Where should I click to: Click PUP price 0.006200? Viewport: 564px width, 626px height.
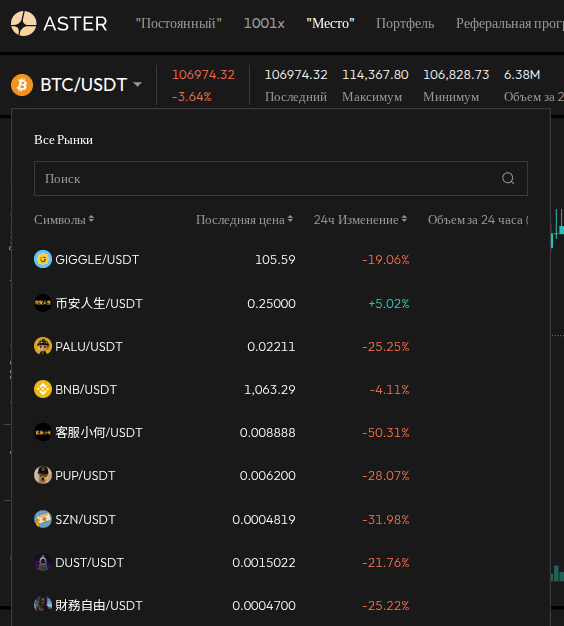(268, 476)
